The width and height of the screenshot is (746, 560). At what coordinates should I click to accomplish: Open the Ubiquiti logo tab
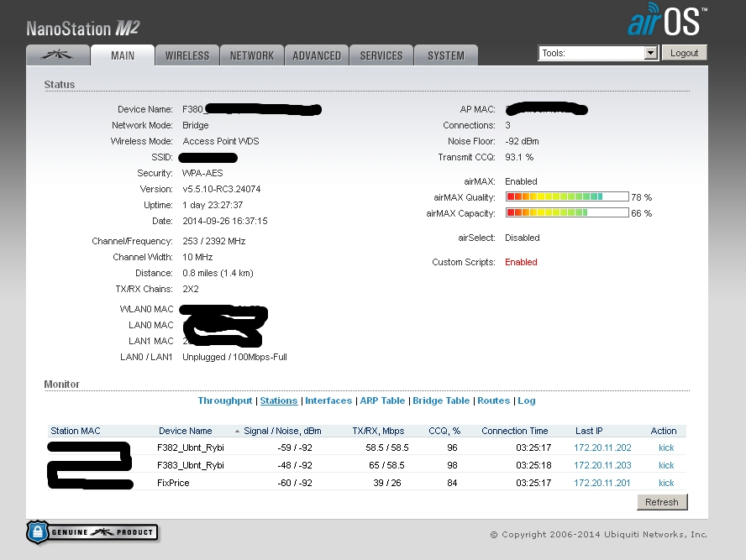58,55
